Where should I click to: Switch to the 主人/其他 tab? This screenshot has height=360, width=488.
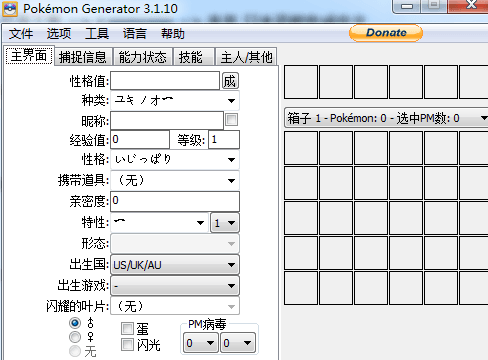(x=246, y=57)
